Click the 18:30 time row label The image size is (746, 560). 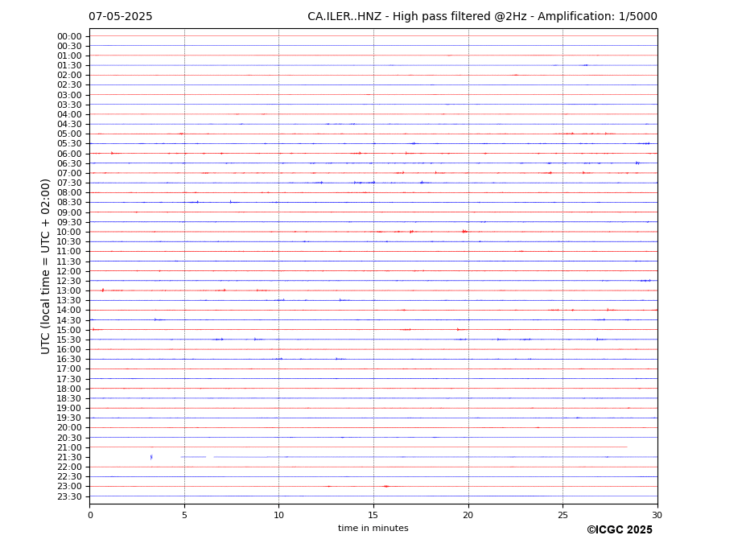69,399
